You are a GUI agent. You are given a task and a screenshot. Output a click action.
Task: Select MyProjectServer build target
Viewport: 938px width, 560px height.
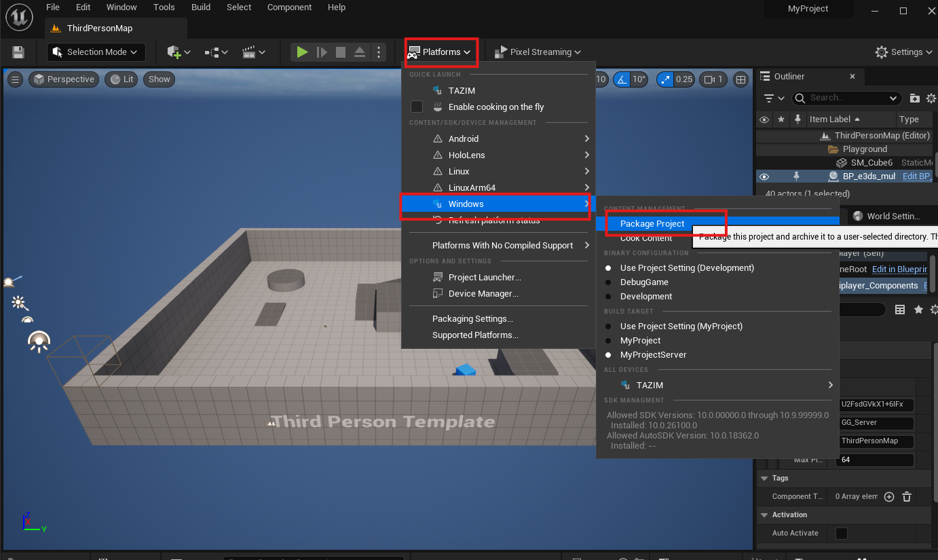(x=653, y=355)
